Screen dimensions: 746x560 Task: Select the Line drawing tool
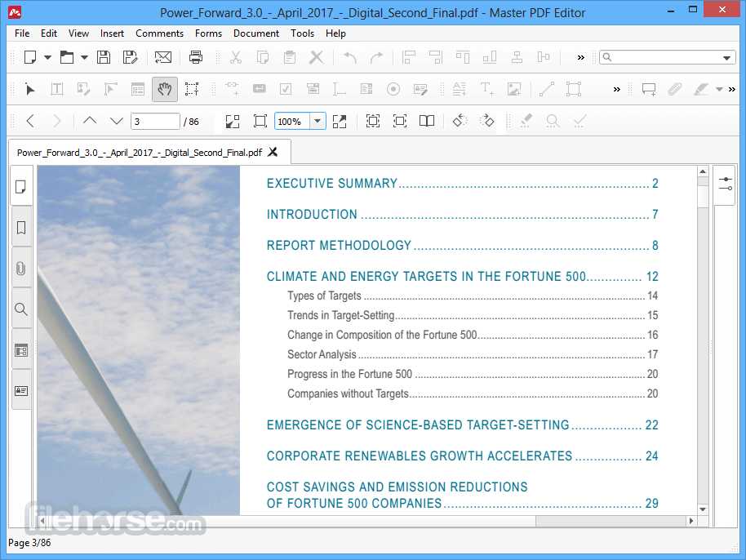[547, 89]
